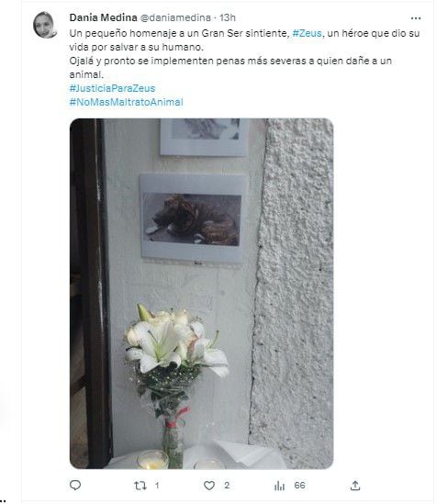Click the 'Un pequeño homenaje' tweet sentence
Screen dimensions: 437x504
click(x=244, y=39)
